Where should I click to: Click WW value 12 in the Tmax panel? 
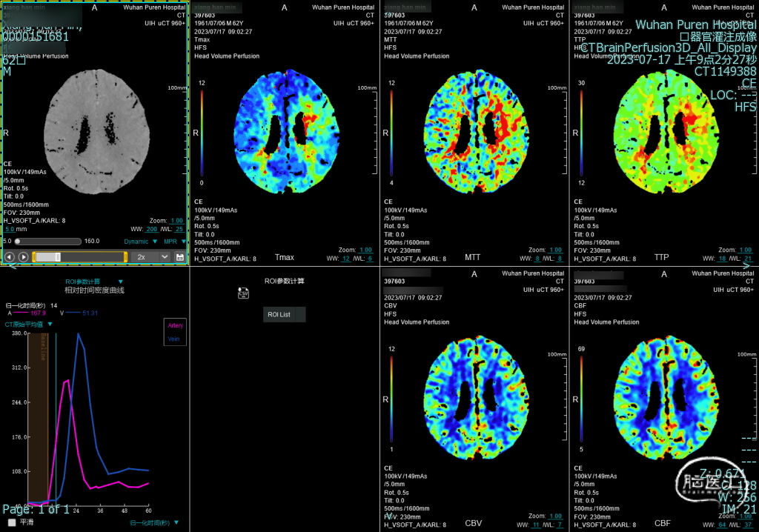pos(345,259)
